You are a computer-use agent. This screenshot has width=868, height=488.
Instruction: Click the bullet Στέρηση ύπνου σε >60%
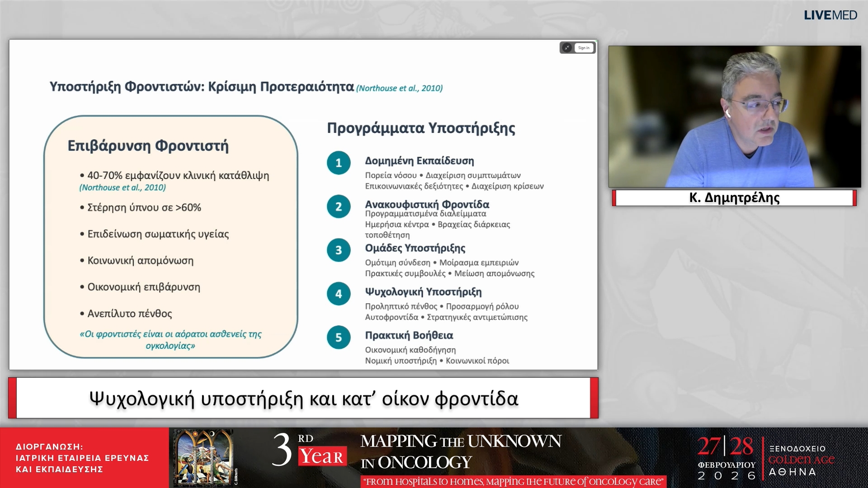point(140,207)
